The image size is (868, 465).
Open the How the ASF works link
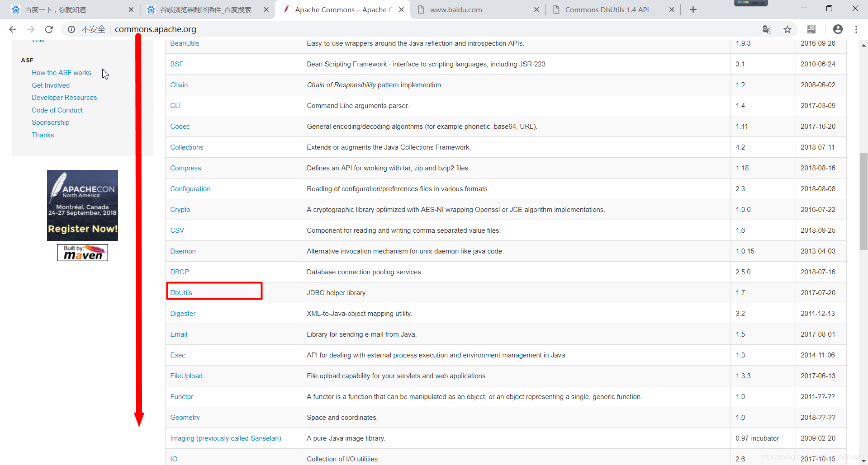[62, 73]
